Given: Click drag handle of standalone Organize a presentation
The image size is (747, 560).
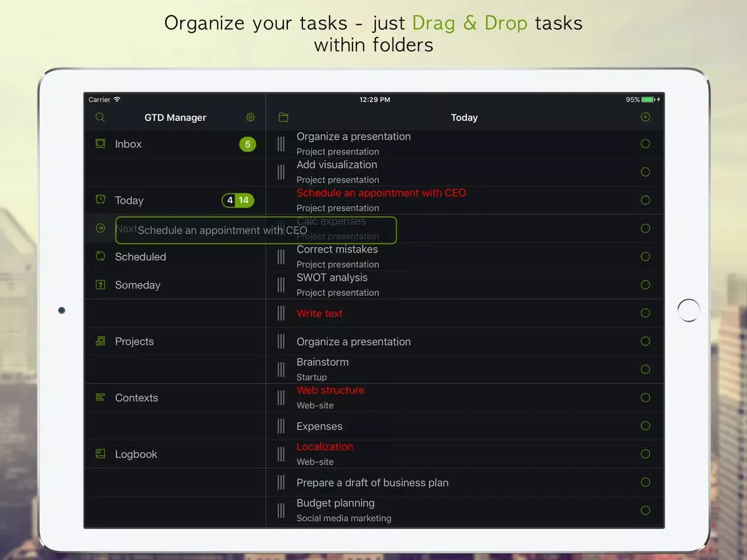Looking at the screenshot, I should tap(281, 341).
